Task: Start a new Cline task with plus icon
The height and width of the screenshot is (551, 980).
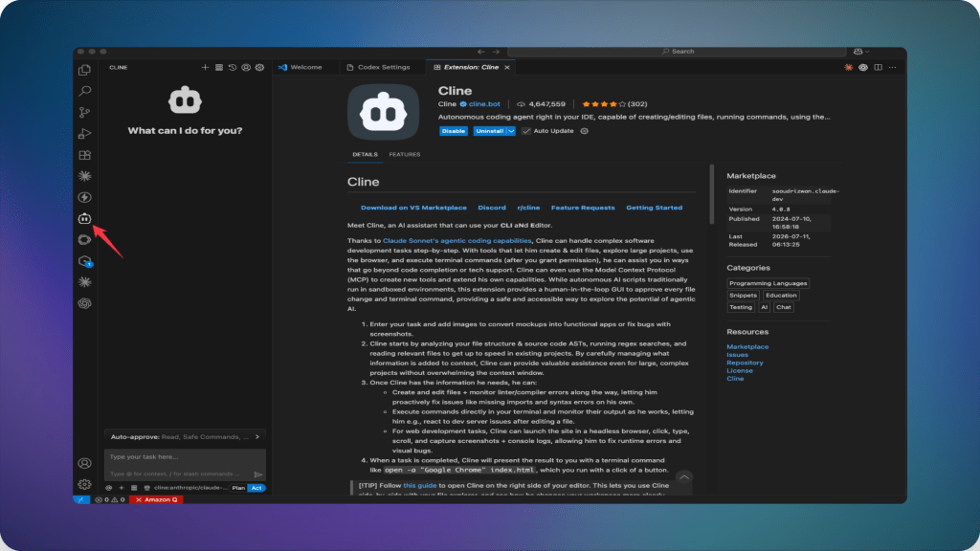Action: pyautogui.click(x=205, y=68)
